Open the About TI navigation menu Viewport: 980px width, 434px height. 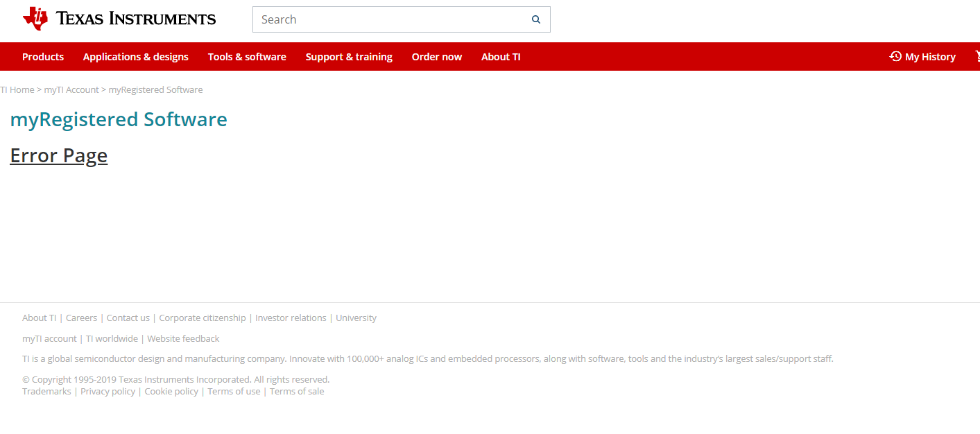click(501, 57)
